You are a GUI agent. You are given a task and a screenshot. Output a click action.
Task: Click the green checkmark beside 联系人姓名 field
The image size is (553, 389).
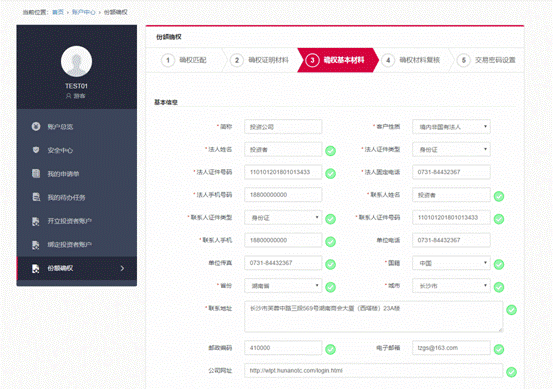click(x=499, y=196)
